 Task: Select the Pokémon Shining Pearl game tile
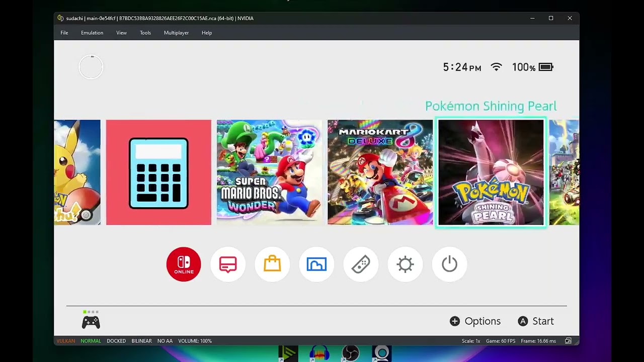491,172
